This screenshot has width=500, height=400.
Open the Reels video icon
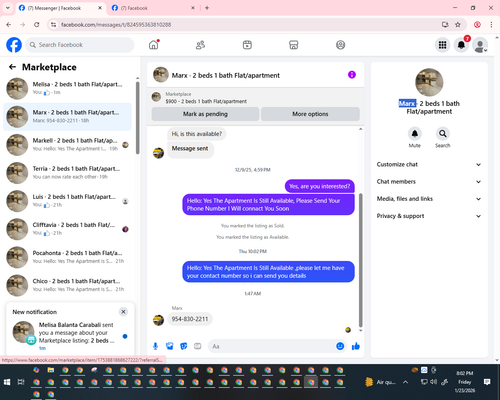click(x=247, y=45)
